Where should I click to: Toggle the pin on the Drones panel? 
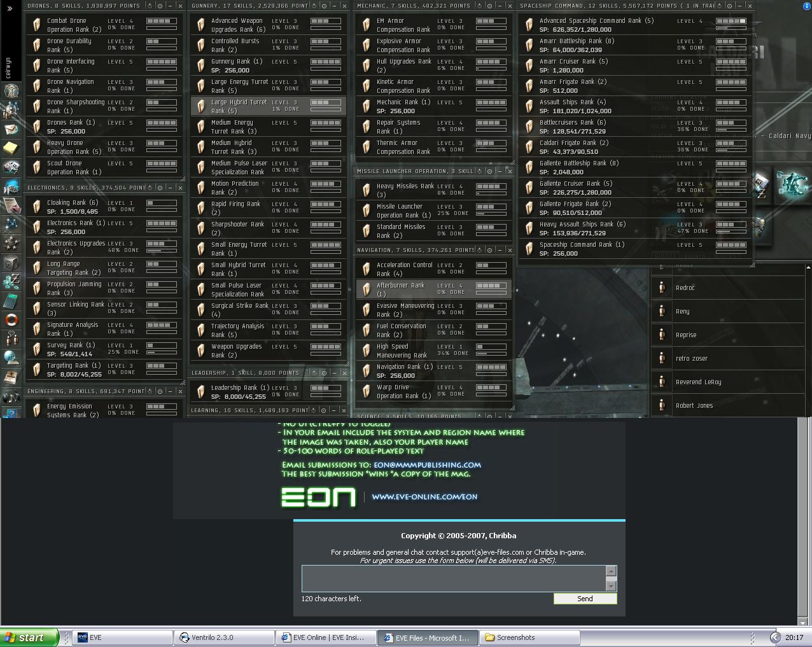click(150, 5)
